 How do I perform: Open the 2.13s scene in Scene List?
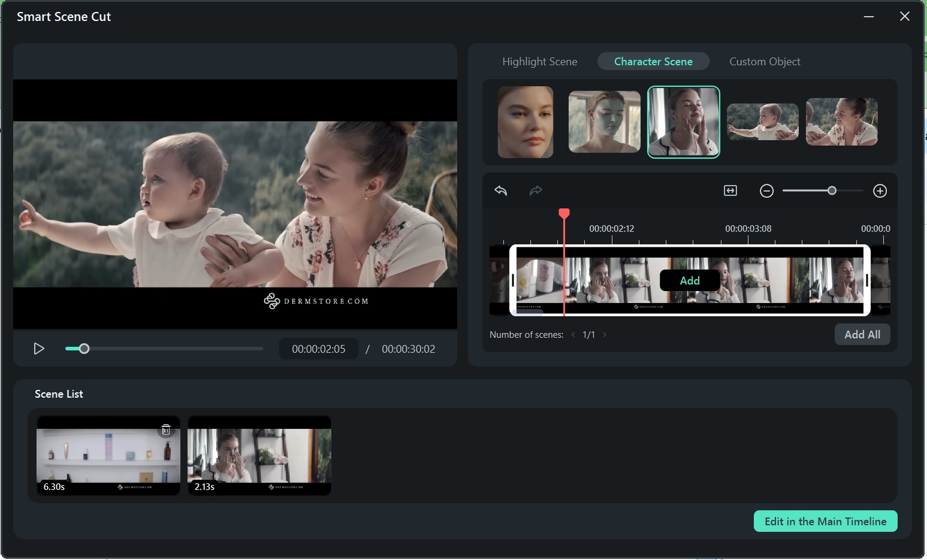(x=259, y=456)
